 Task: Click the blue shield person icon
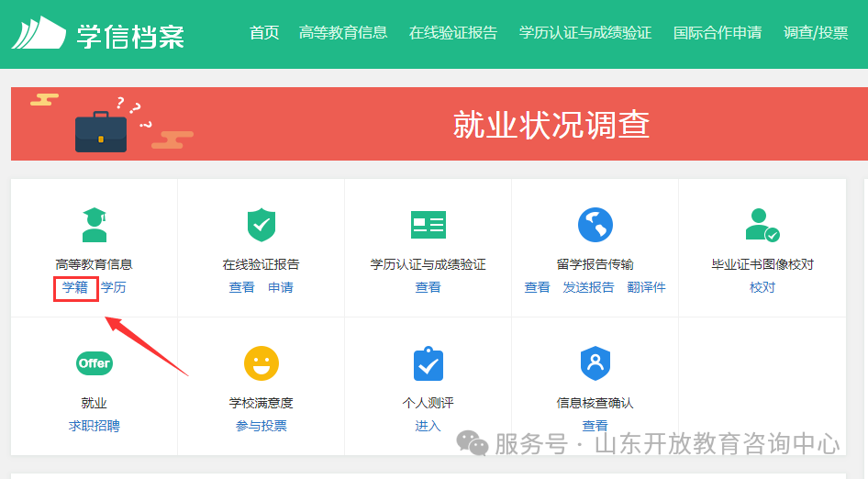[x=595, y=363]
